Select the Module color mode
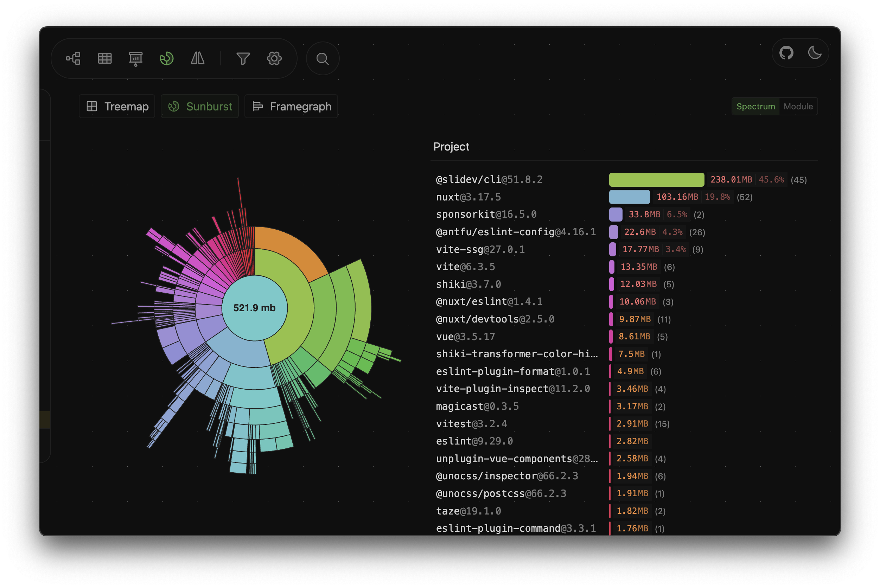This screenshot has height=588, width=880. 798,107
